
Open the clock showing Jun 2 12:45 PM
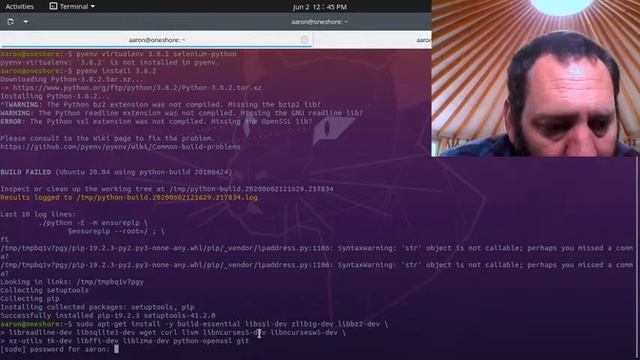tap(320, 7)
